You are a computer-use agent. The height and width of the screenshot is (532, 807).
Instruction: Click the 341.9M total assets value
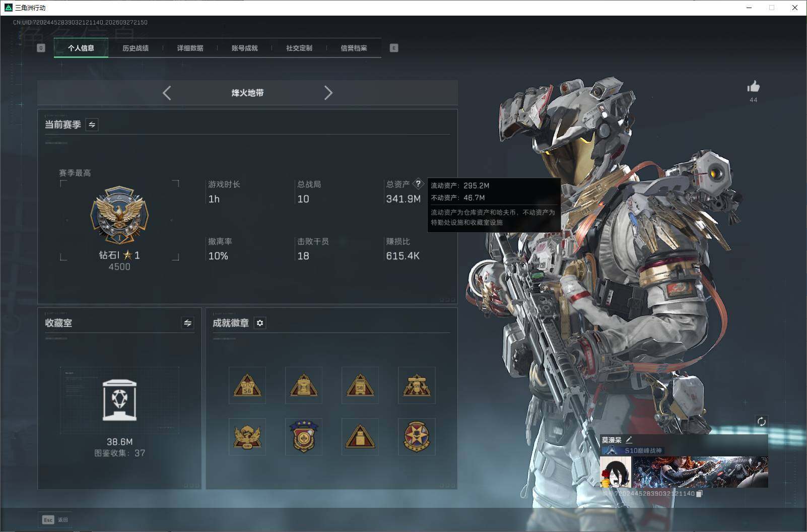403,199
